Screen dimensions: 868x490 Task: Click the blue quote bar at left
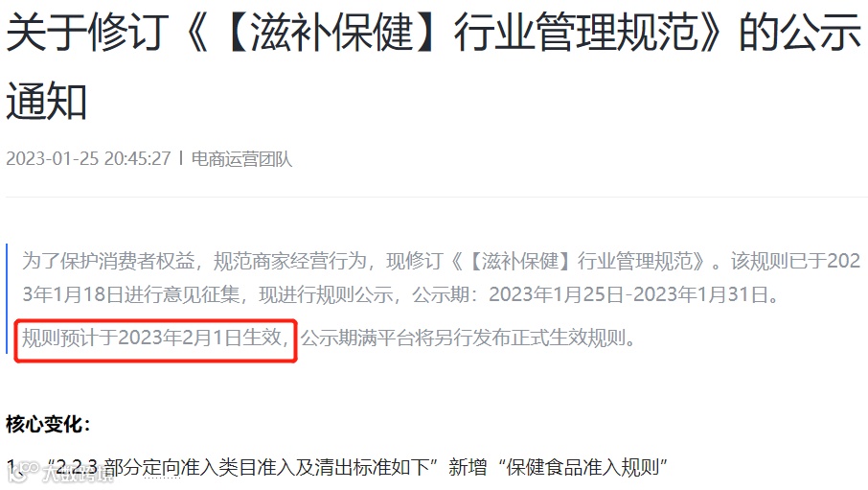point(7,298)
